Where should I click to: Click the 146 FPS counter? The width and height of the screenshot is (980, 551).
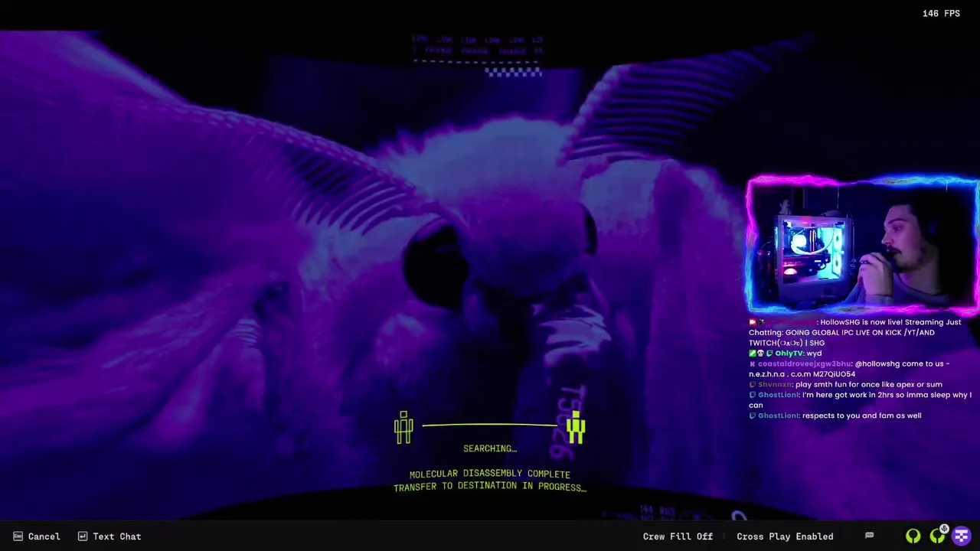(x=941, y=14)
